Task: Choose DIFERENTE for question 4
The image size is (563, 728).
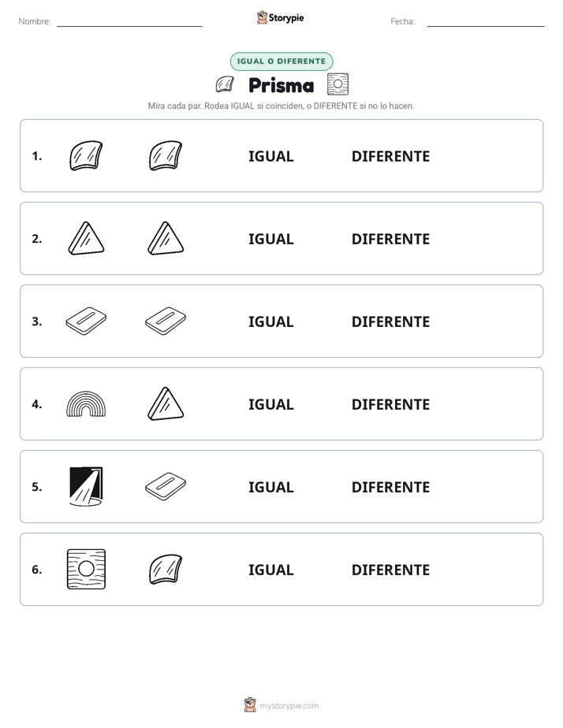Action: click(390, 404)
